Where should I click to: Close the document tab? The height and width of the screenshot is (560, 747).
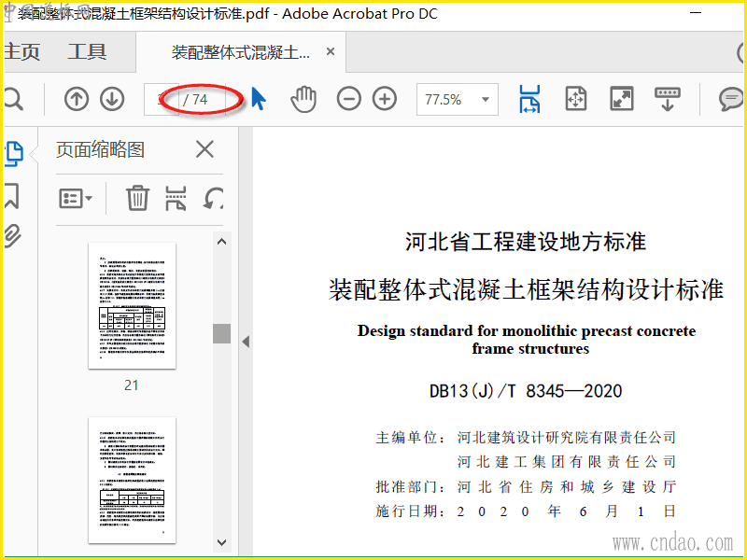pyautogui.click(x=331, y=51)
